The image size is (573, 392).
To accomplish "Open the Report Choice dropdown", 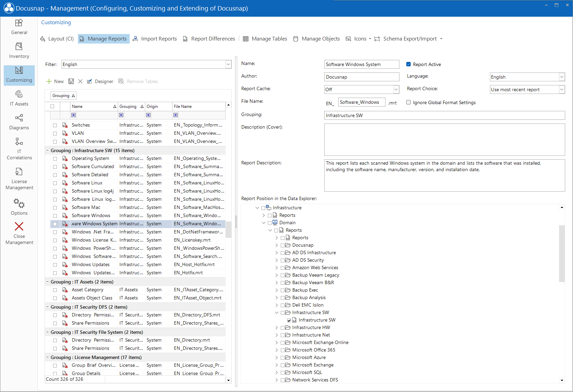I will click(x=562, y=89).
